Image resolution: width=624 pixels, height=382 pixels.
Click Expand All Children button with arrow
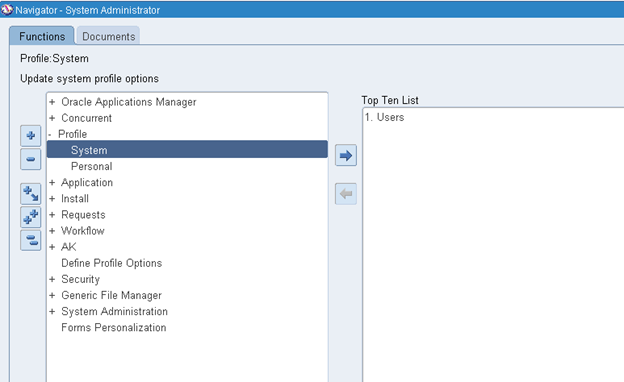[31, 194]
